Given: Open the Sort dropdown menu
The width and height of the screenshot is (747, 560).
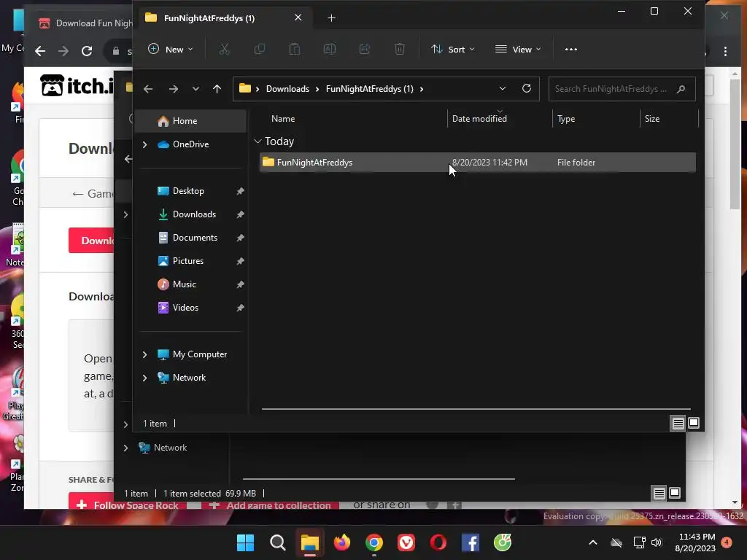Looking at the screenshot, I should (x=452, y=49).
